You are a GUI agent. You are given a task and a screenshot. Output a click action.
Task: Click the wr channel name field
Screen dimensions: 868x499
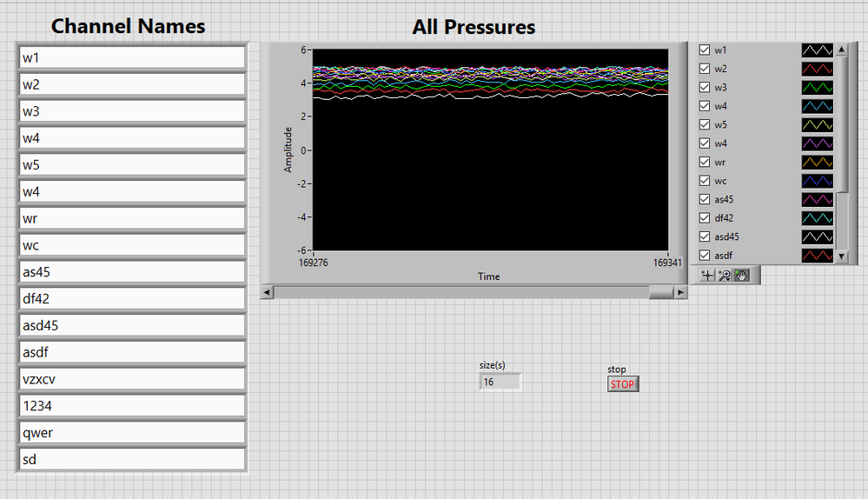132,218
